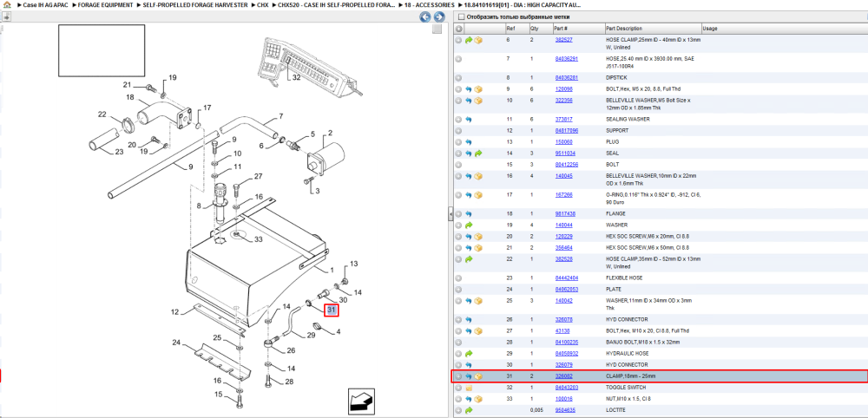Screen dimensions: 868x418
Task: Click the Qty column header
Action: [x=540, y=29]
